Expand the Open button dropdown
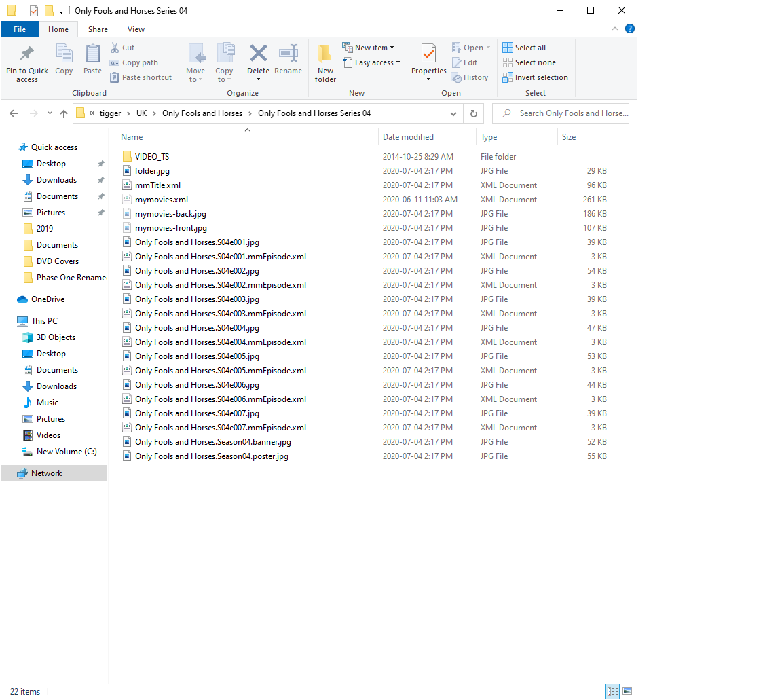The image size is (782, 700). point(488,48)
